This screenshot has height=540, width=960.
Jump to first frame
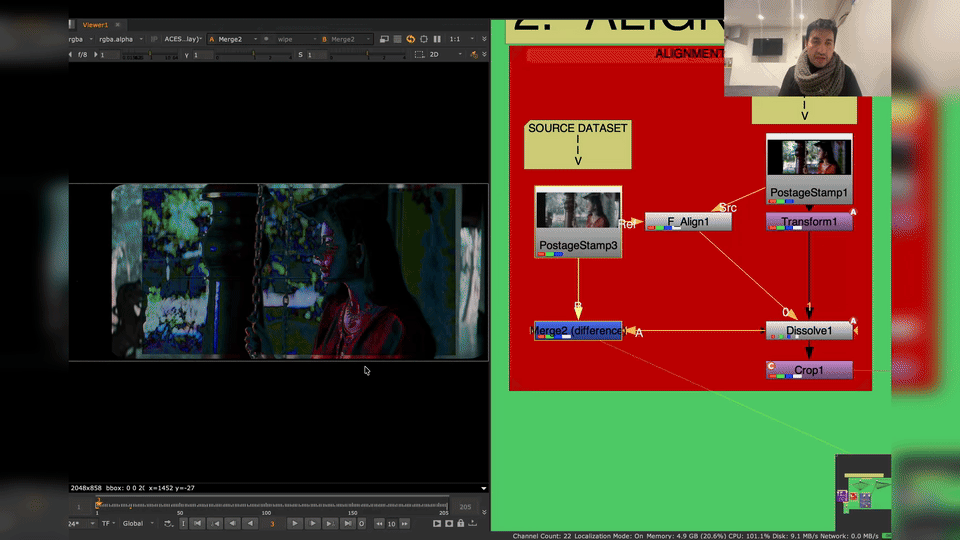197,524
